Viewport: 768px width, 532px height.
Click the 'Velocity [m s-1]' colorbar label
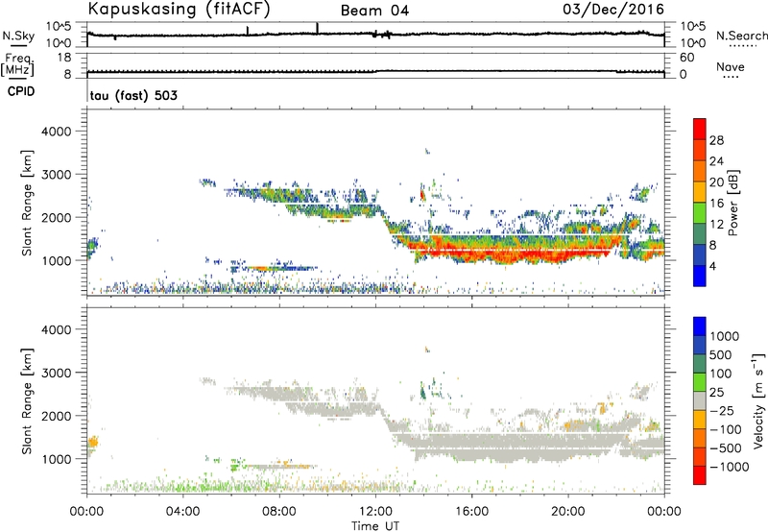pos(758,400)
